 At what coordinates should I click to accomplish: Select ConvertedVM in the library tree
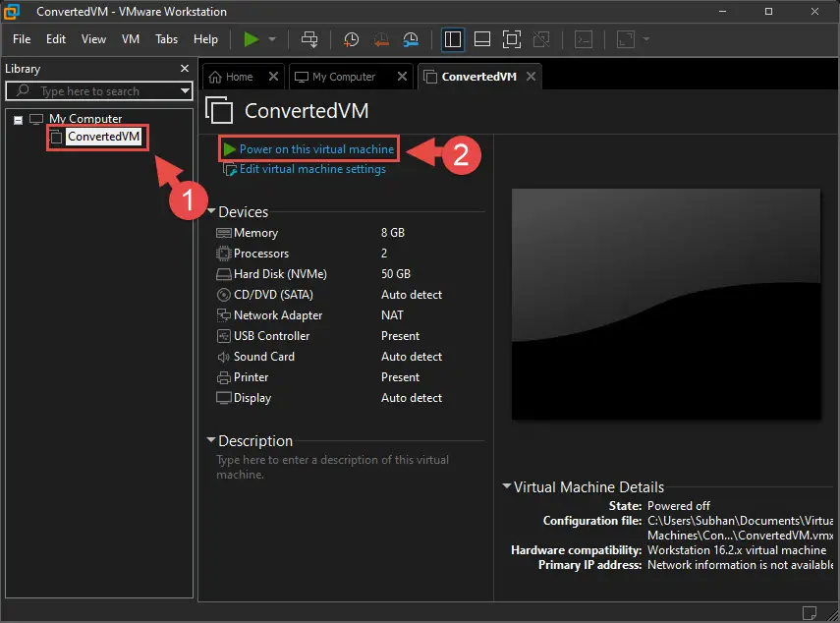[x=103, y=137]
